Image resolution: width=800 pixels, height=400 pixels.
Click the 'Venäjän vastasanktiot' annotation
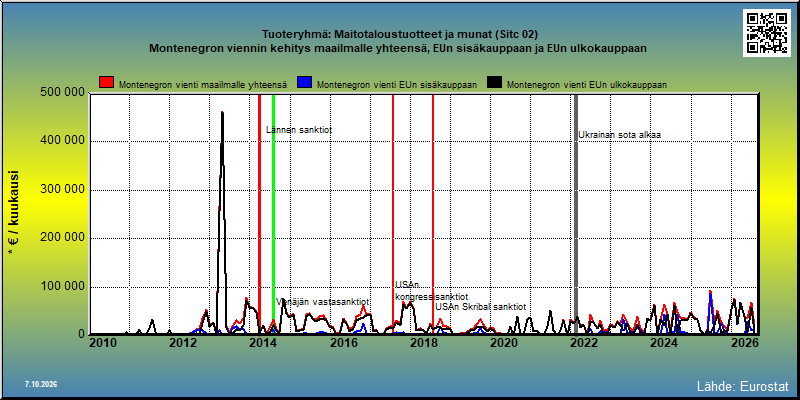tap(322, 302)
